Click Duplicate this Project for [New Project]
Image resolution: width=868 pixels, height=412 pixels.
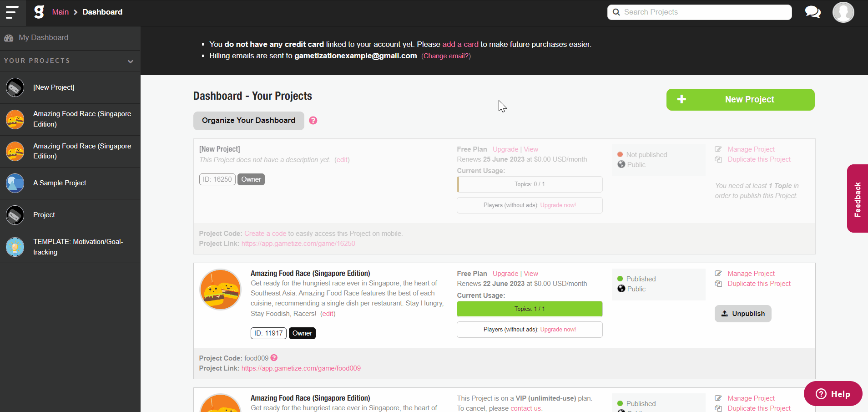tap(759, 159)
